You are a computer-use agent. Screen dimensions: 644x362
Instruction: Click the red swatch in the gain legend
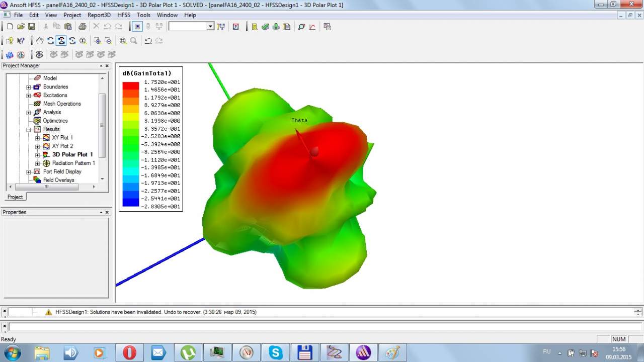coord(130,85)
